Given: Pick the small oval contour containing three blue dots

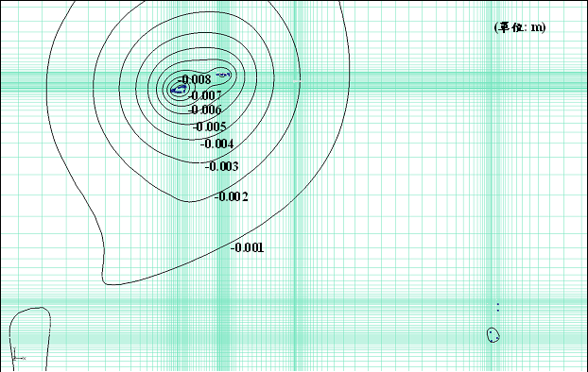Looking at the screenshot, I should coord(493,335).
